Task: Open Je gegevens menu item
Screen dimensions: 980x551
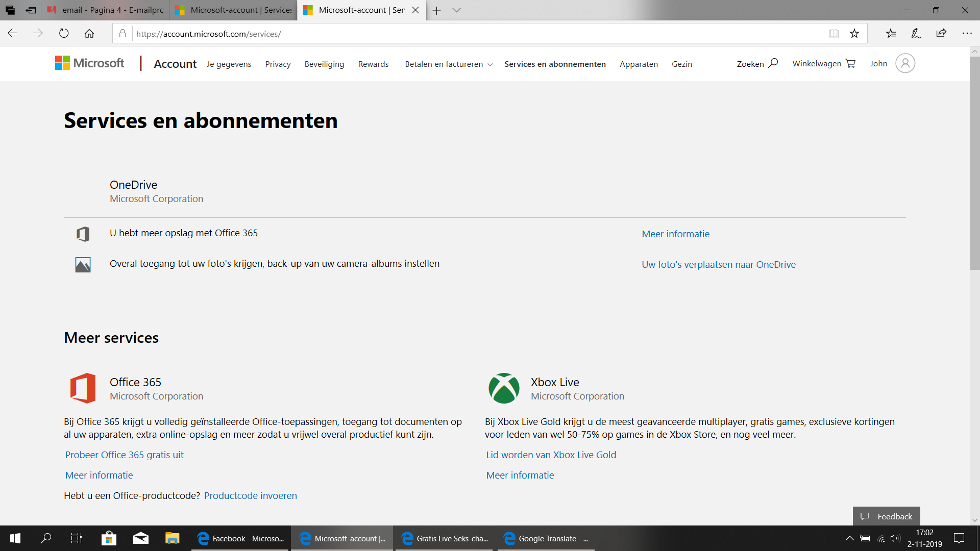Action: [229, 64]
